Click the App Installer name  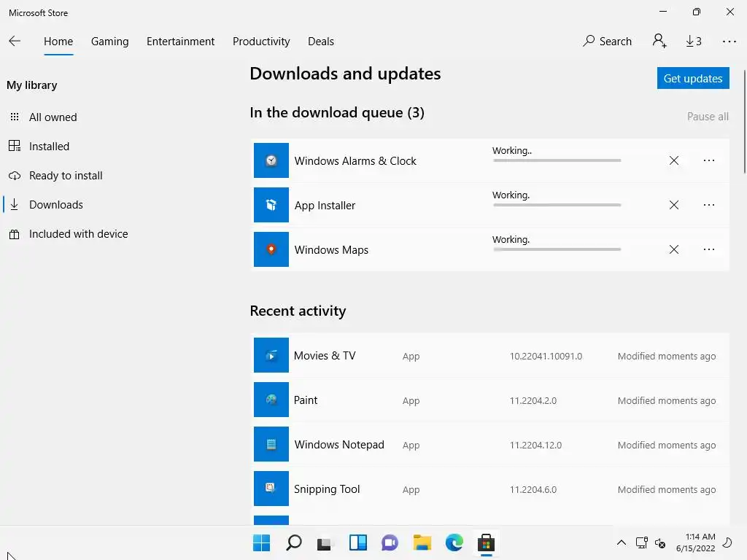(325, 206)
